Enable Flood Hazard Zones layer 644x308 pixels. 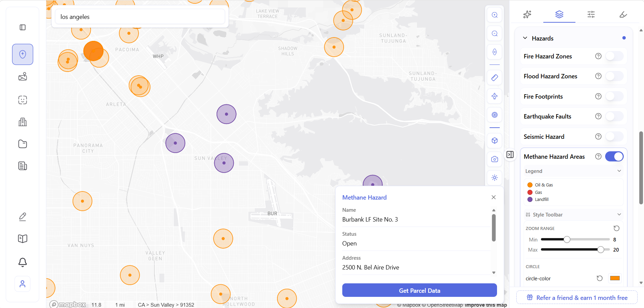[614, 76]
